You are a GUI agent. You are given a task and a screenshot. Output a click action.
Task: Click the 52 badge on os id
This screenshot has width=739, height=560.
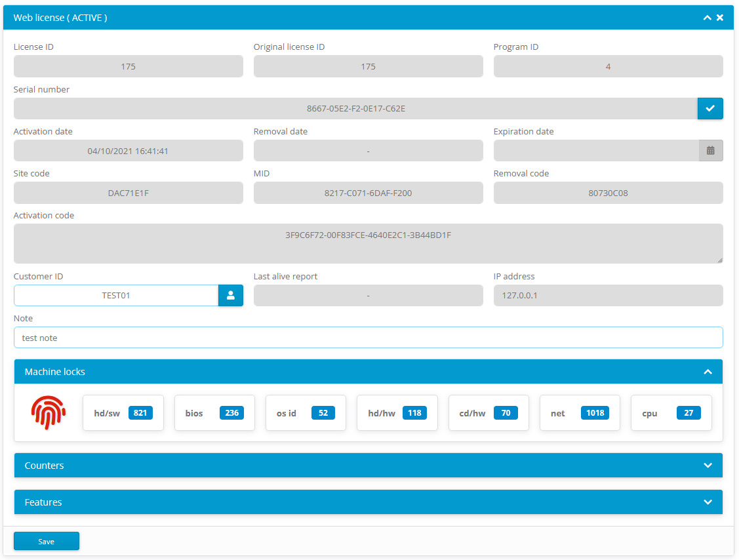(x=323, y=413)
